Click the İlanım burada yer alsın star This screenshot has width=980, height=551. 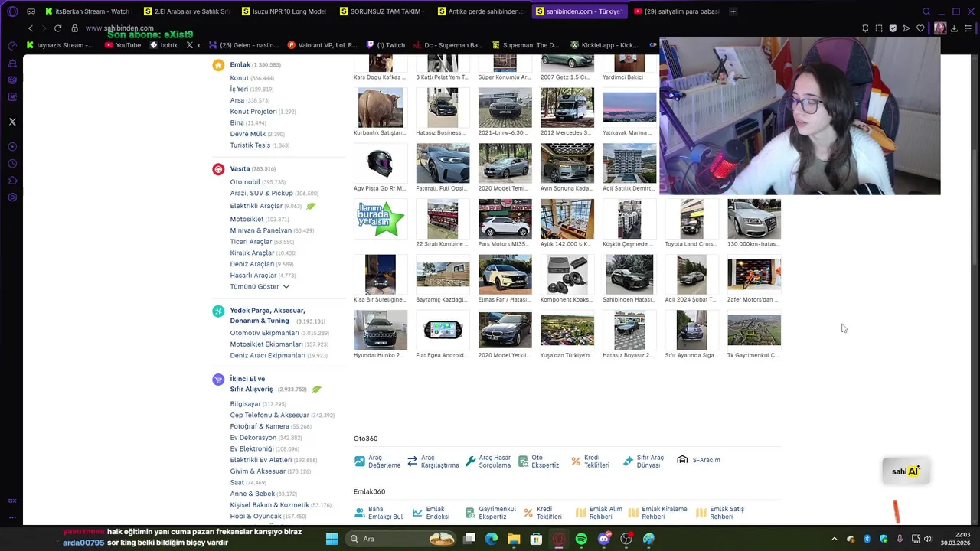tap(381, 220)
